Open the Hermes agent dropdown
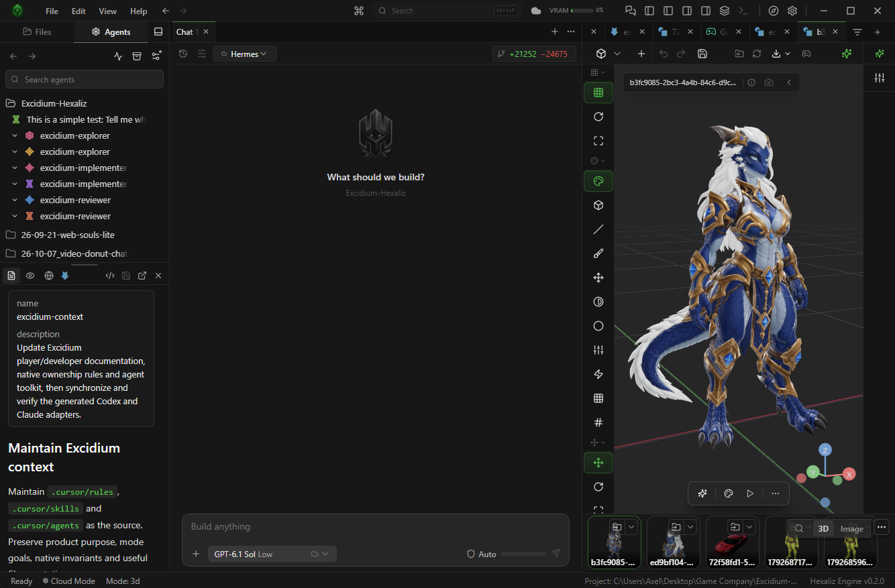 [x=244, y=54]
